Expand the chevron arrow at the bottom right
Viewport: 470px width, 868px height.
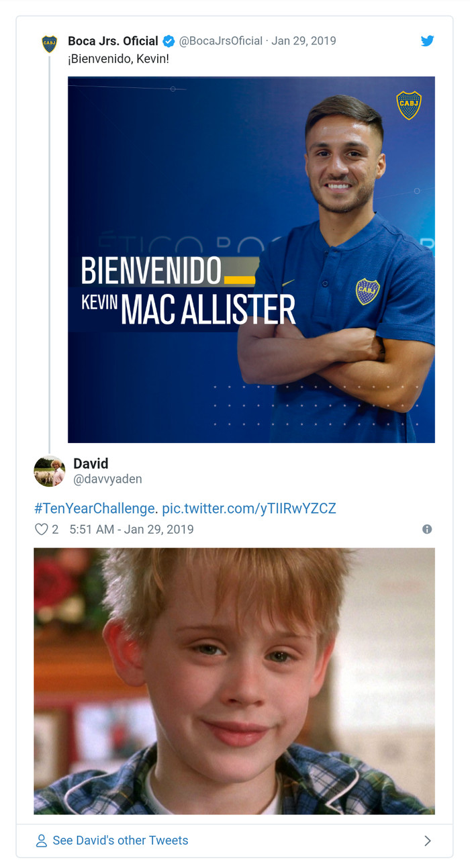[428, 840]
